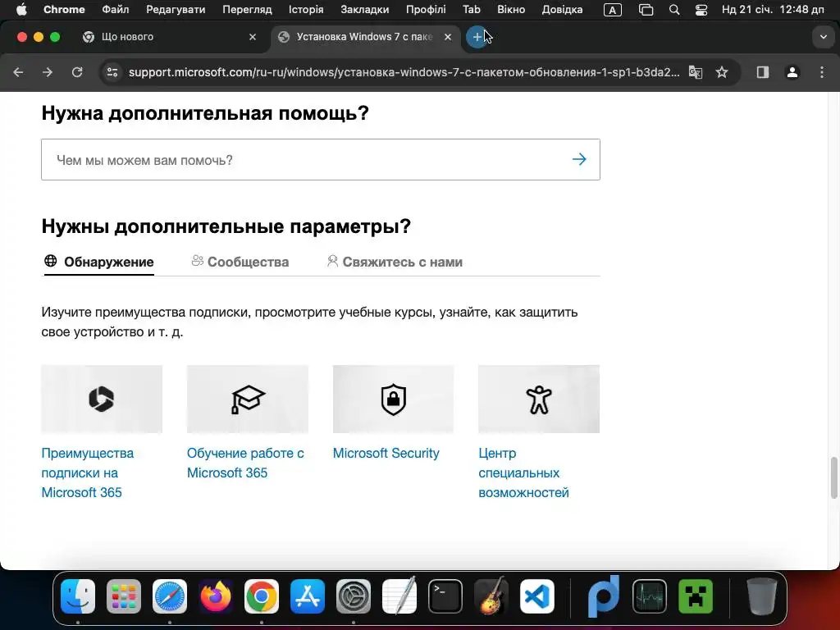Viewport: 840px width, 630px height.
Task: View site information icon in address bar
Action: (112, 72)
